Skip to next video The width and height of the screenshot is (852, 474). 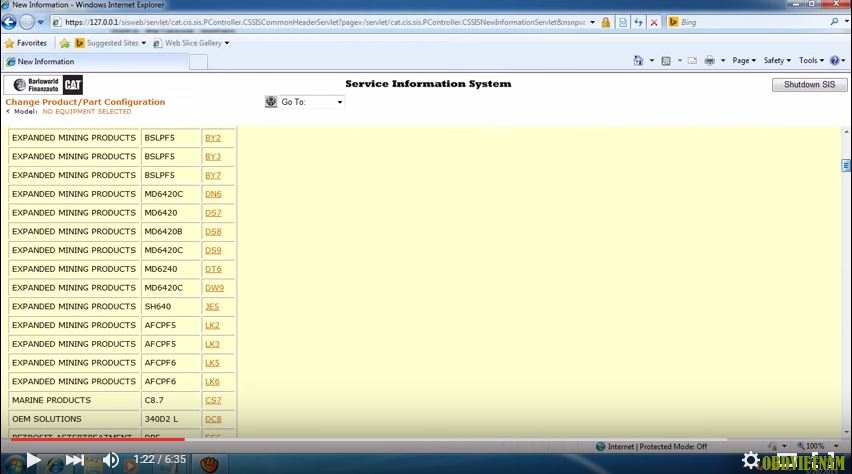pyautogui.click(x=74, y=460)
